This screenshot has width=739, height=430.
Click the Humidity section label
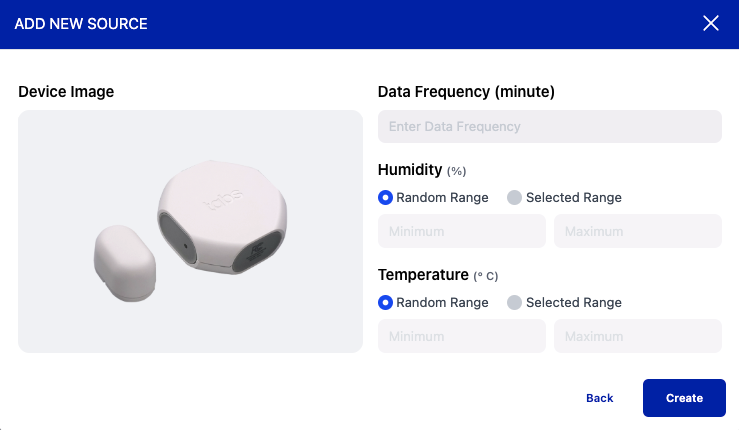[409, 170]
